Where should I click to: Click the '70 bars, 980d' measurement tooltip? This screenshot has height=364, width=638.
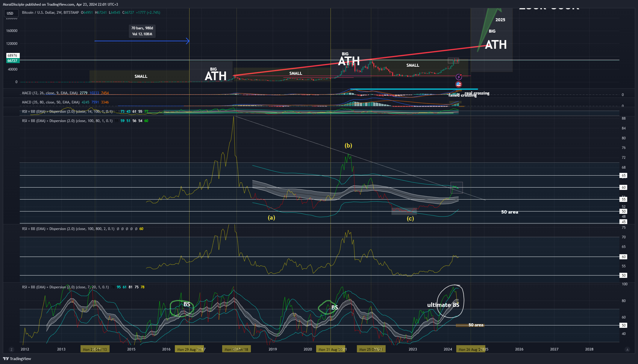point(142,31)
